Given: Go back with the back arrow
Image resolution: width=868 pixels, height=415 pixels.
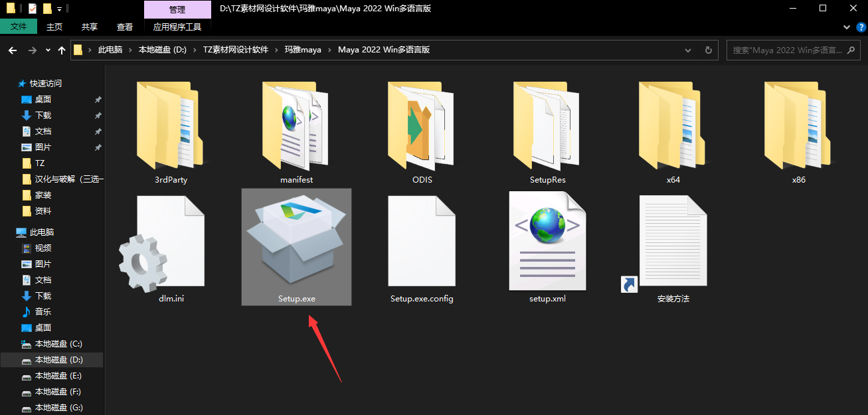Looking at the screenshot, I should pyautogui.click(x=12, y=50).
